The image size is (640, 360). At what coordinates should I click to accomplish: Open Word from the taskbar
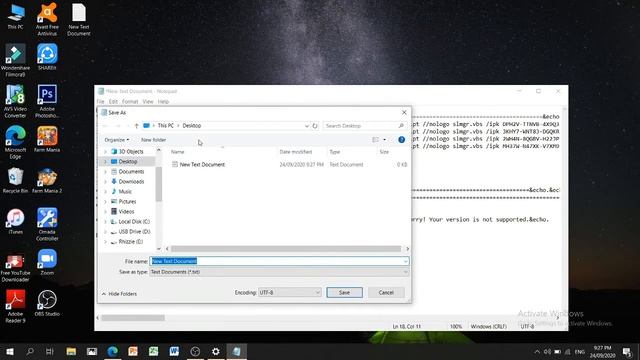pos(174,351)
